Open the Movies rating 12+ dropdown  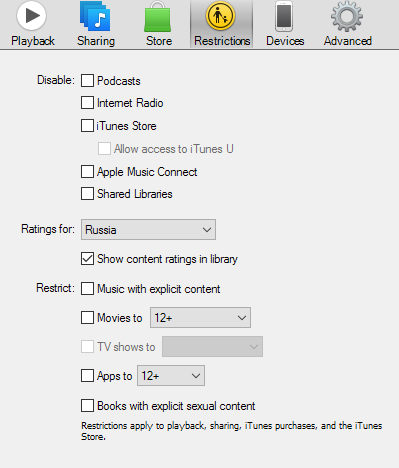coord(200,317)
